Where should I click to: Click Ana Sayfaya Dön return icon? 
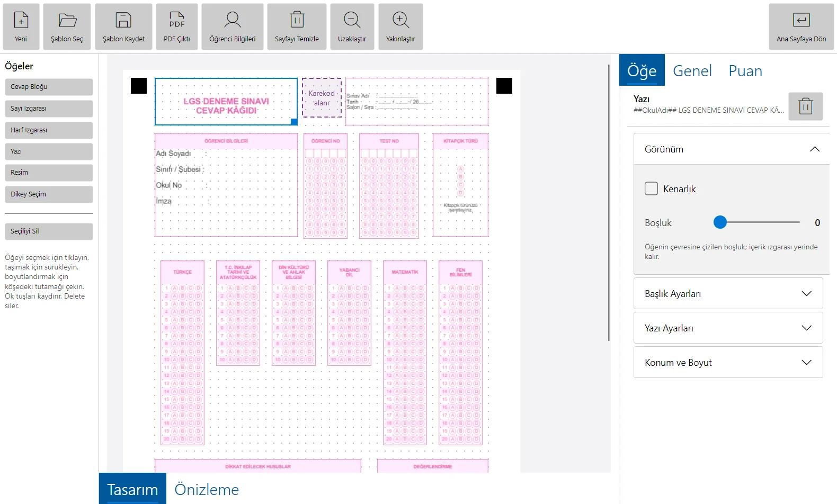802,20
